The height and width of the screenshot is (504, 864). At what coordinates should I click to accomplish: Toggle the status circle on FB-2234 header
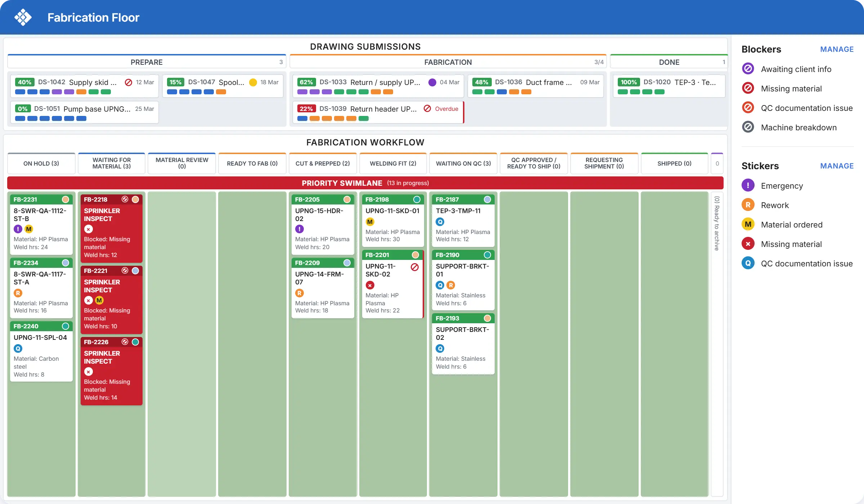pos(66,263)
